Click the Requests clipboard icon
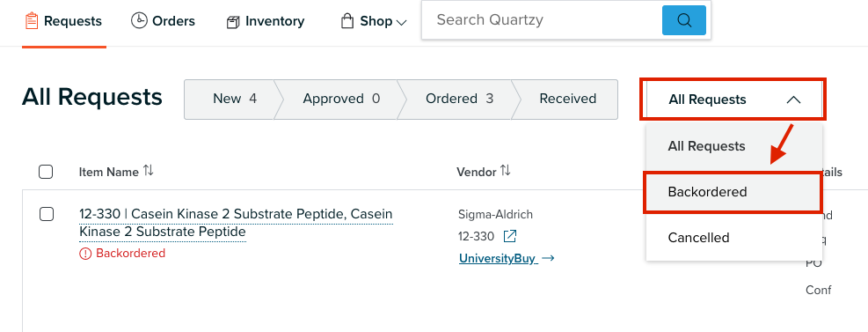The image size is (868, 332). click(32, 21)
